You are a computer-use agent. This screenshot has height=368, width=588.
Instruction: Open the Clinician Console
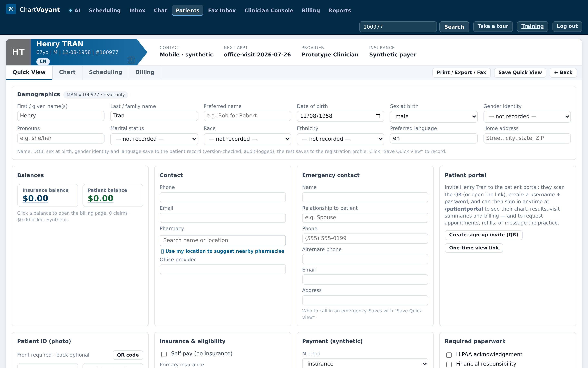[269, 10]
